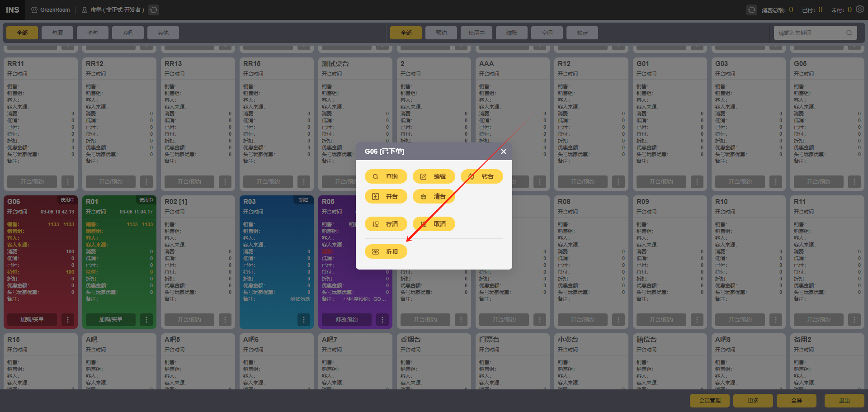Choose 转台 to transfer table G06
The image size is (868, 412).
481,176
